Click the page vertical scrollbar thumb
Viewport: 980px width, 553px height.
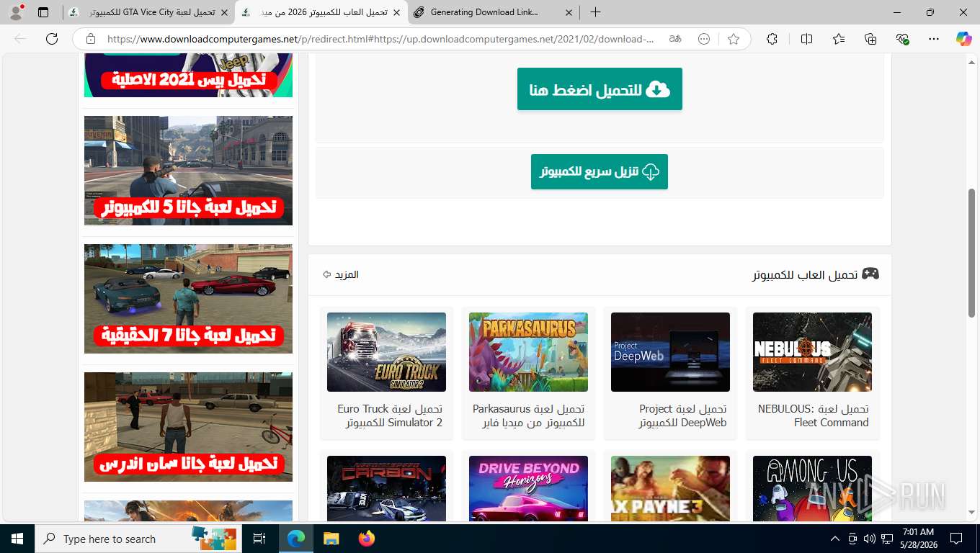coord(971,253)
